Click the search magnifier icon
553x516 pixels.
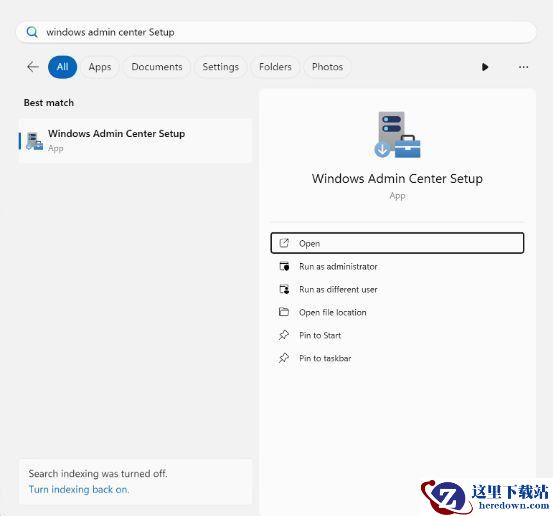click(x=32, y=32)
